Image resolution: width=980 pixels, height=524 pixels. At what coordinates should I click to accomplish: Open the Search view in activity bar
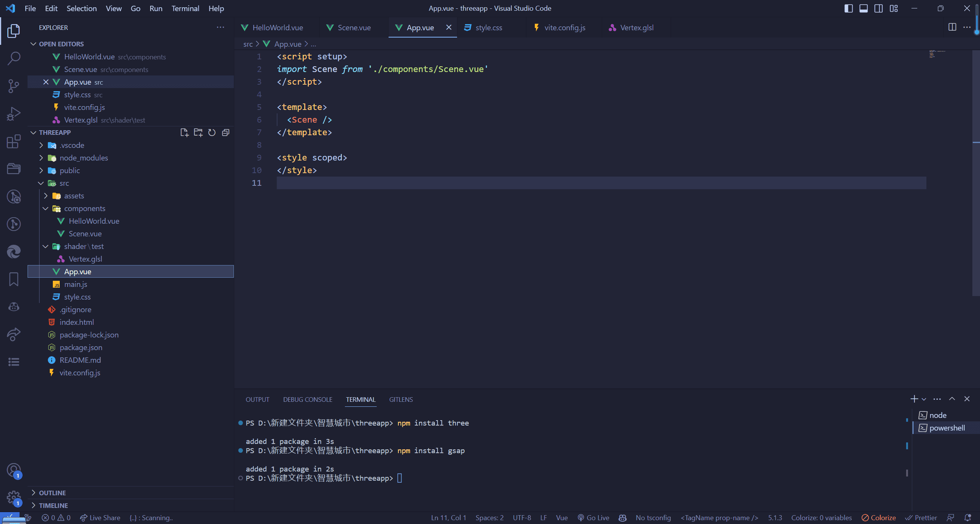14,59
